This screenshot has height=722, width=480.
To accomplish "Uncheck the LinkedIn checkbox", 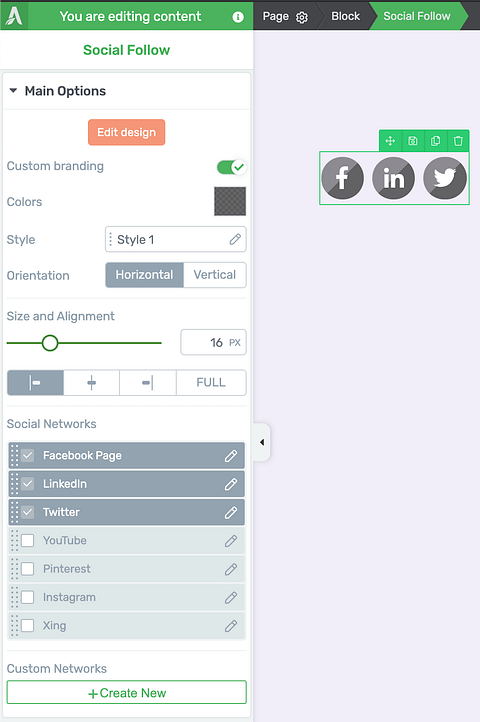I will click(x=28, y=484).
